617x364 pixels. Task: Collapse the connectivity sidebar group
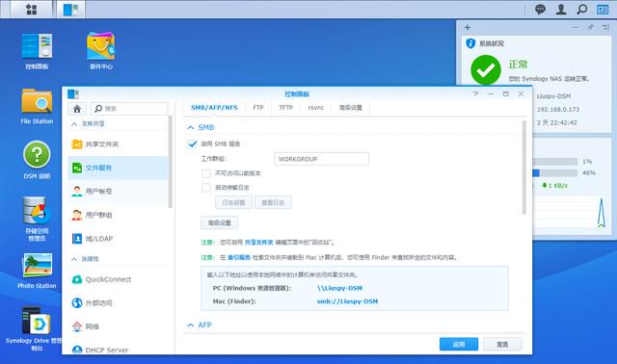click(74, 259)
